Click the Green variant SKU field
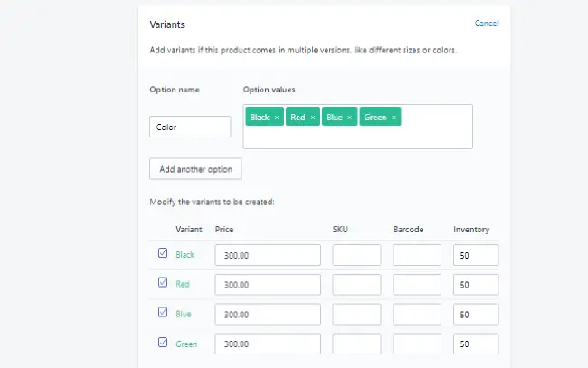Image resolution: width=588 pixels, height=368 pixels. [356, 344]
